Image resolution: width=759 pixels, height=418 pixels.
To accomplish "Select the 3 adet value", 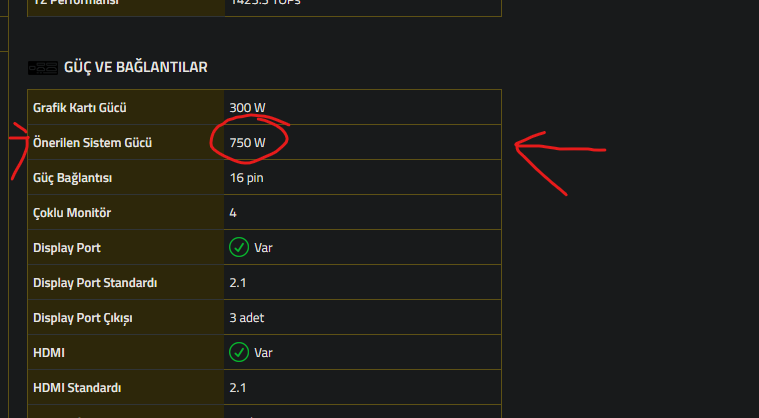I will coord(247,318).
